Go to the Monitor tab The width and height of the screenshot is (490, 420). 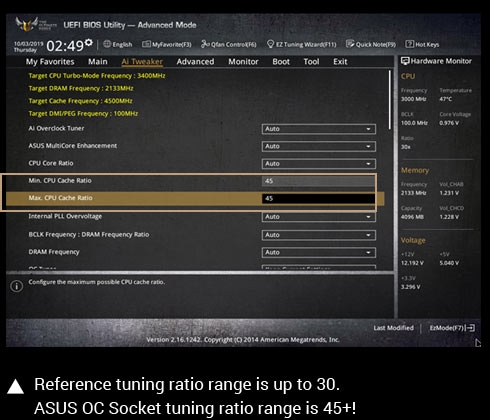(x=243, y=62)
